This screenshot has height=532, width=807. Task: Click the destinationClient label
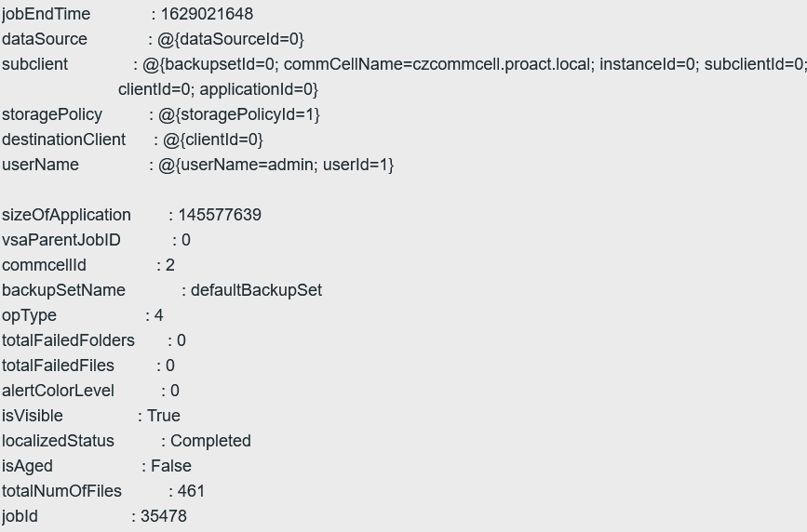pos(64,140)
